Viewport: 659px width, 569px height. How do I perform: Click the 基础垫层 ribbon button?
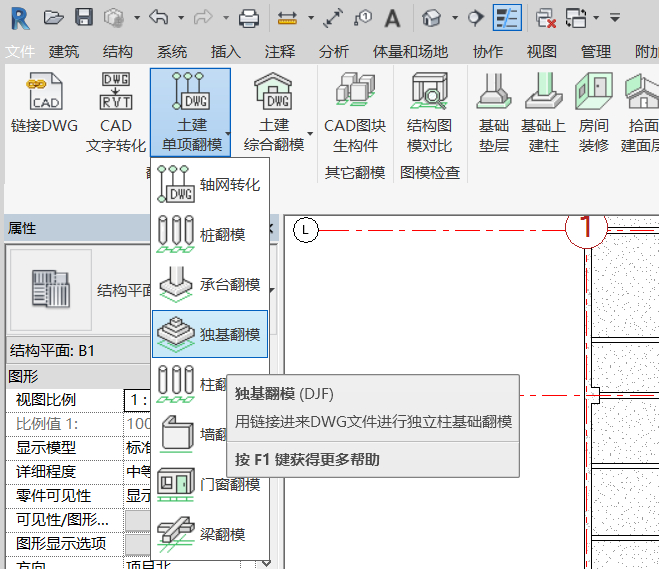[x=494, y=112]
